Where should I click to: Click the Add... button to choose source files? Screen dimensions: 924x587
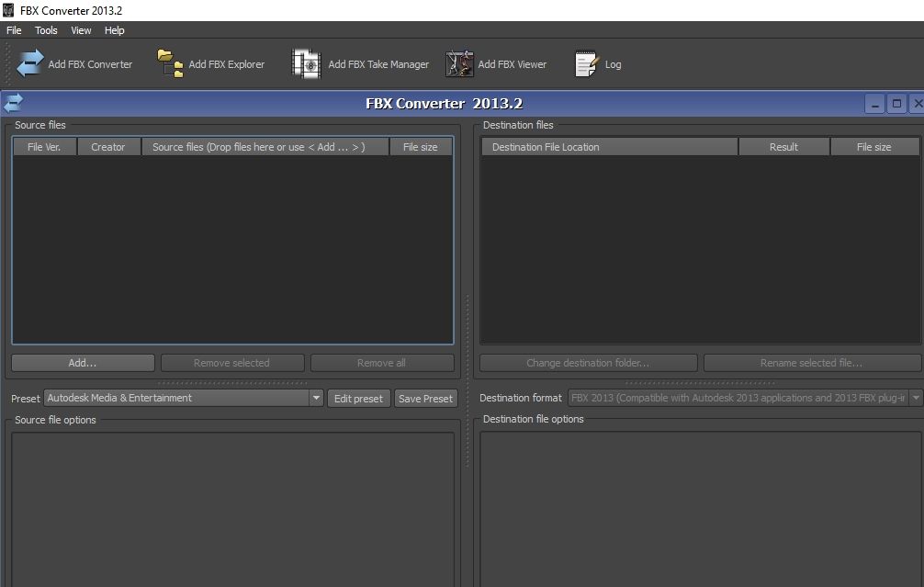(82, 362)
